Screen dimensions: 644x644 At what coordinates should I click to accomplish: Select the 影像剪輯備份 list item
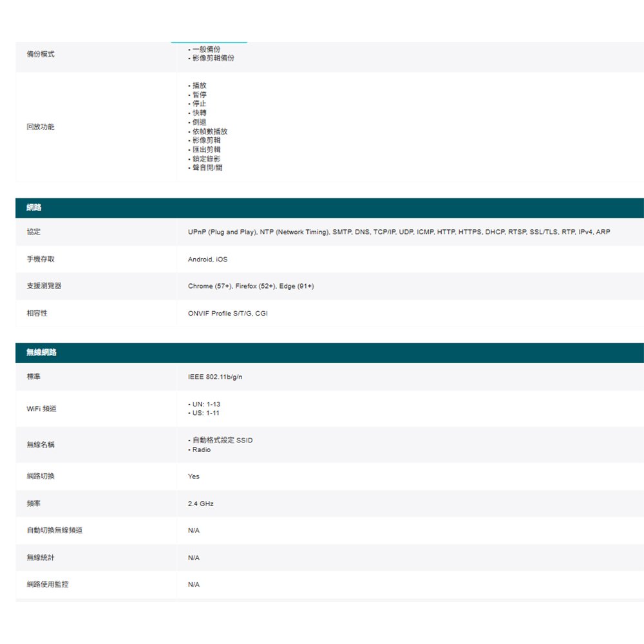[213, 58]
